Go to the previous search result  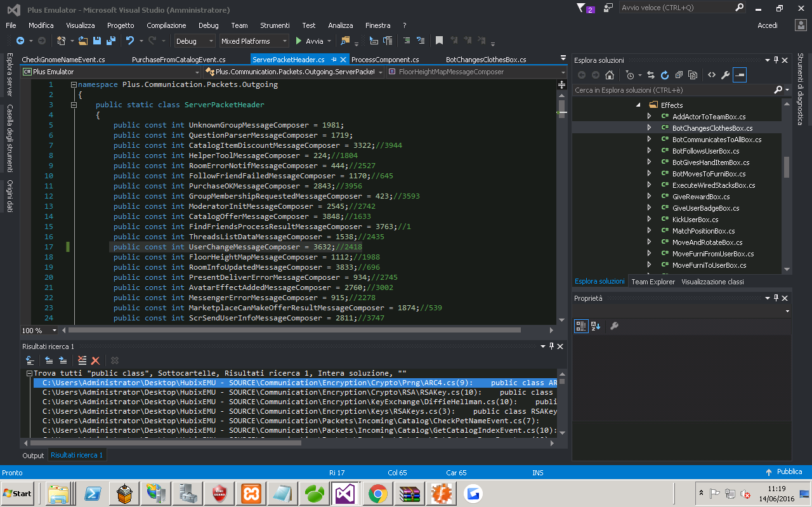point(49,360)
